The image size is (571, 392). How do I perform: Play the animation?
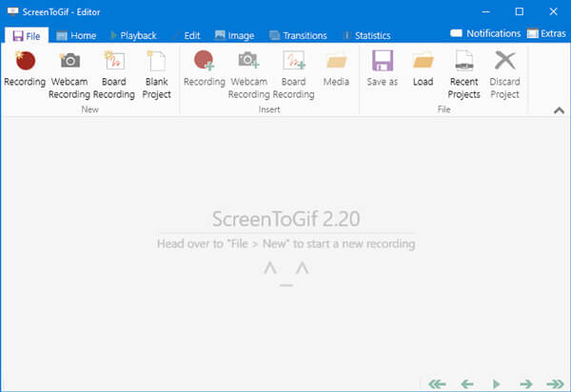496,383
